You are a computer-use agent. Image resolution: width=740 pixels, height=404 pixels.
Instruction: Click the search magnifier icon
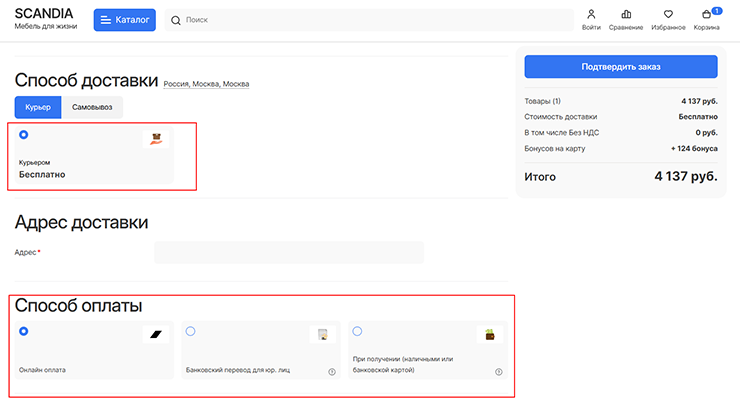[x=176, y=20]
